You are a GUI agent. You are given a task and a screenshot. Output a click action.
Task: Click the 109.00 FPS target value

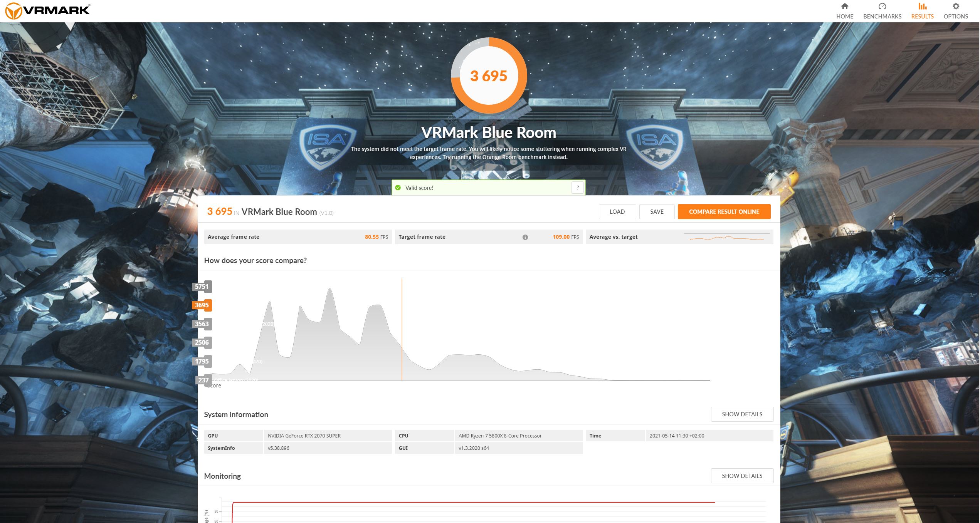click(x=565, y=237)
